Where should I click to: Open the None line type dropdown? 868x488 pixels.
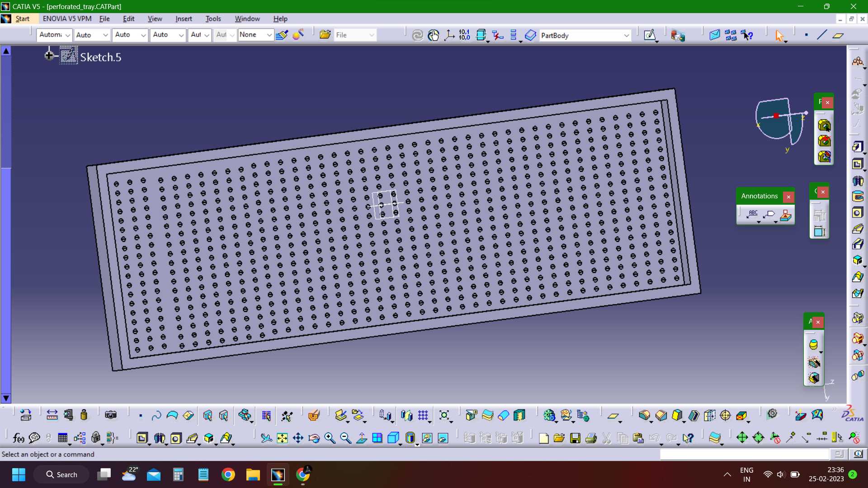tap(256, 35)
